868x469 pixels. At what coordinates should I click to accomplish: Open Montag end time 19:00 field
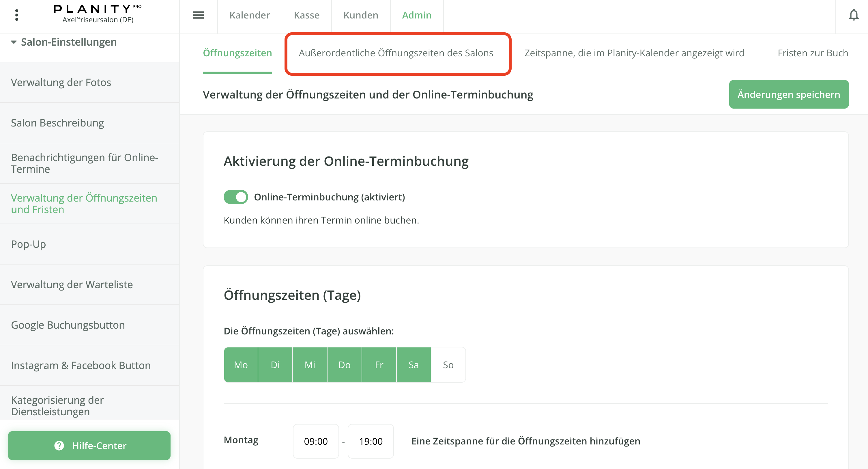(x=370, y=441)
